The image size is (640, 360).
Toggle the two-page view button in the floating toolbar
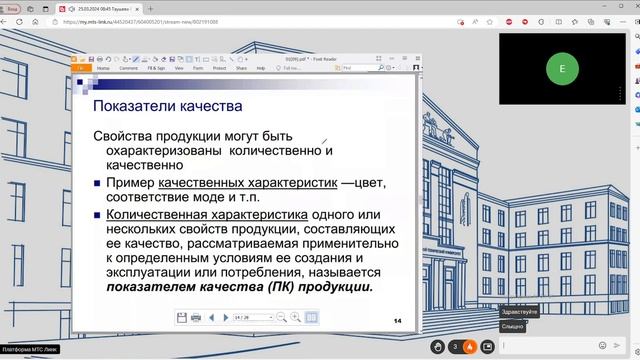pyautogui.click(x=311, y=318)
